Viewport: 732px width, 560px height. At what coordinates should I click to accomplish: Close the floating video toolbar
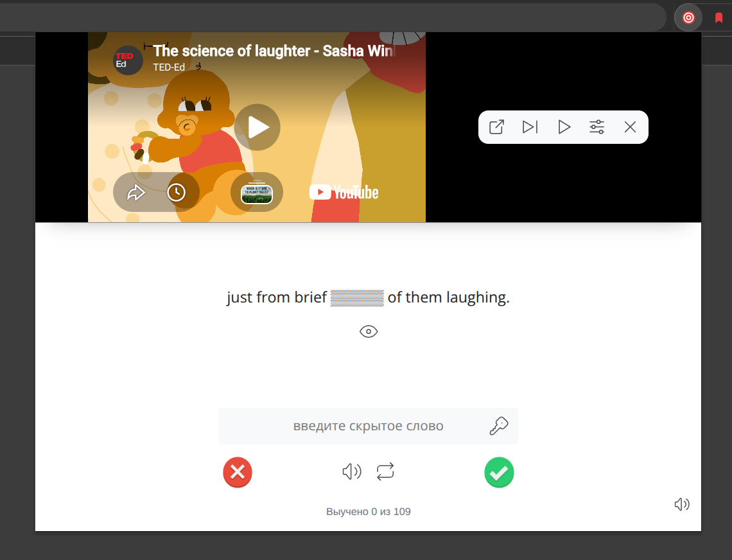point(630,127)
